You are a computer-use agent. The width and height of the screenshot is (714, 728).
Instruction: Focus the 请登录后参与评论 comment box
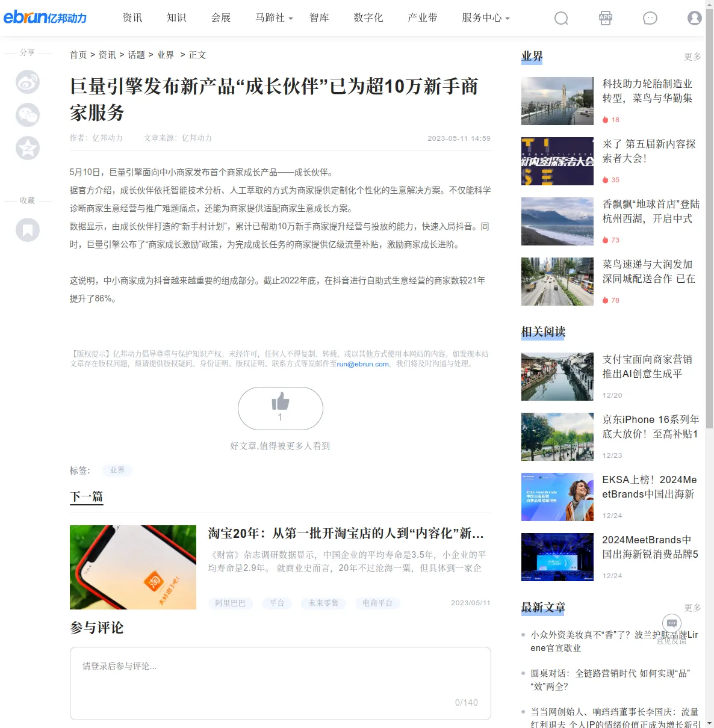pos(281,683)
